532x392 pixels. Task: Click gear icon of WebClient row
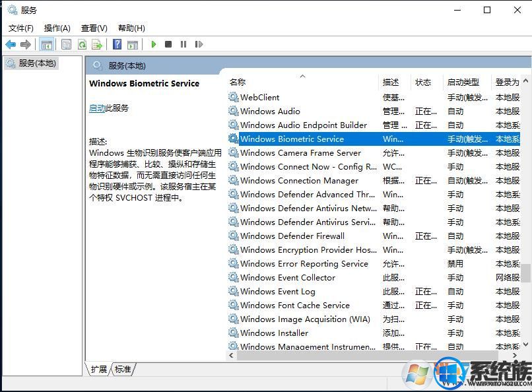tap(234, 97)
